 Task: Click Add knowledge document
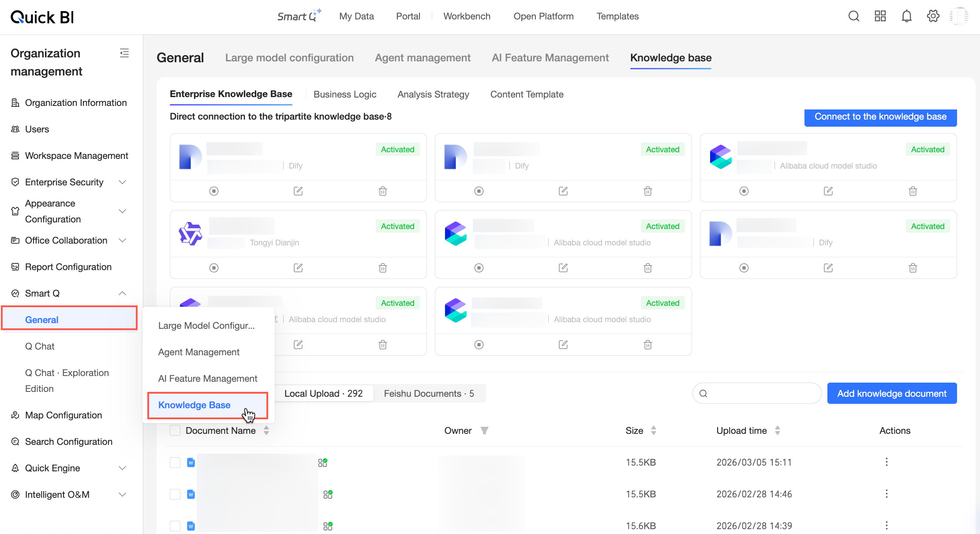pos(892,393)
